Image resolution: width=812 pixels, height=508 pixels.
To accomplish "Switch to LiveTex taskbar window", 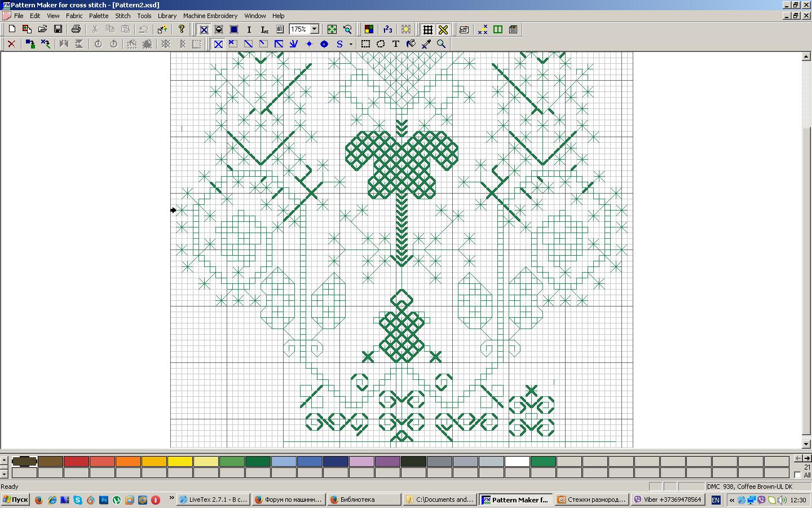I will pos(213,500).
